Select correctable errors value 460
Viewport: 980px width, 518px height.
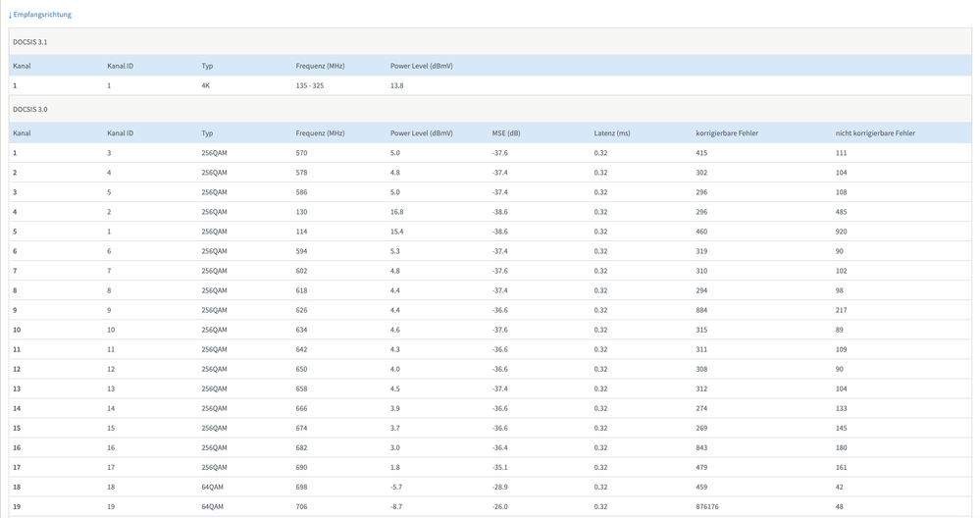click(x=701, y=232)
